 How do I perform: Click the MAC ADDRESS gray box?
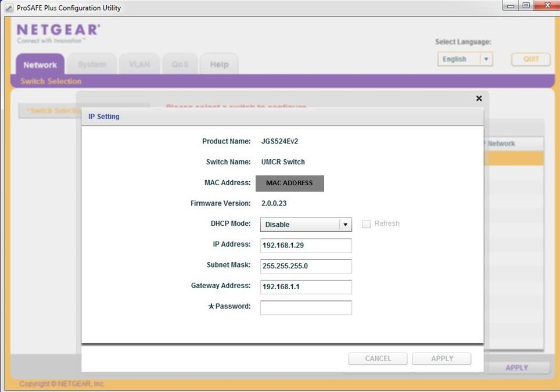[x=290, y=183]
